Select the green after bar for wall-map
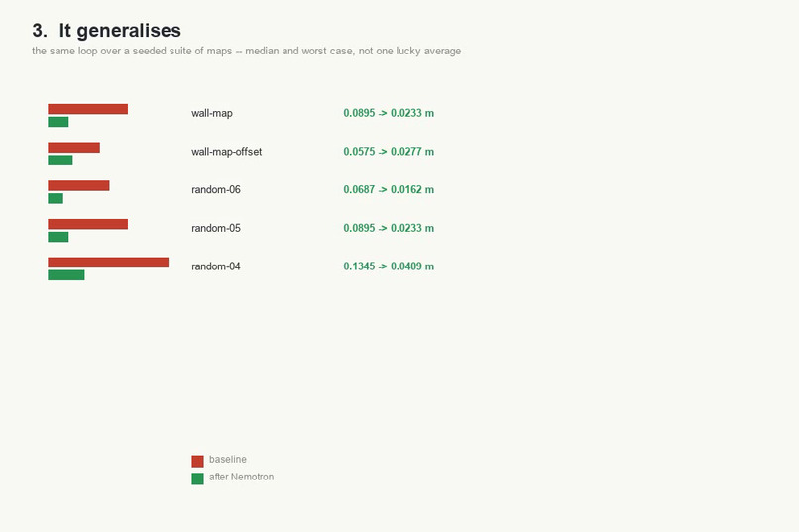The image size is (799, 532). (58, 122)
